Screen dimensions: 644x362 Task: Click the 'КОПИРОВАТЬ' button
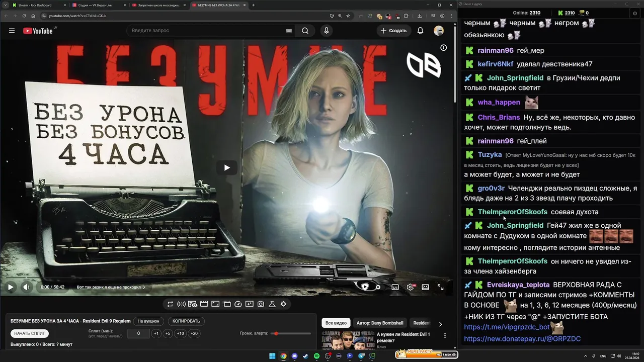tap(186, 321)
